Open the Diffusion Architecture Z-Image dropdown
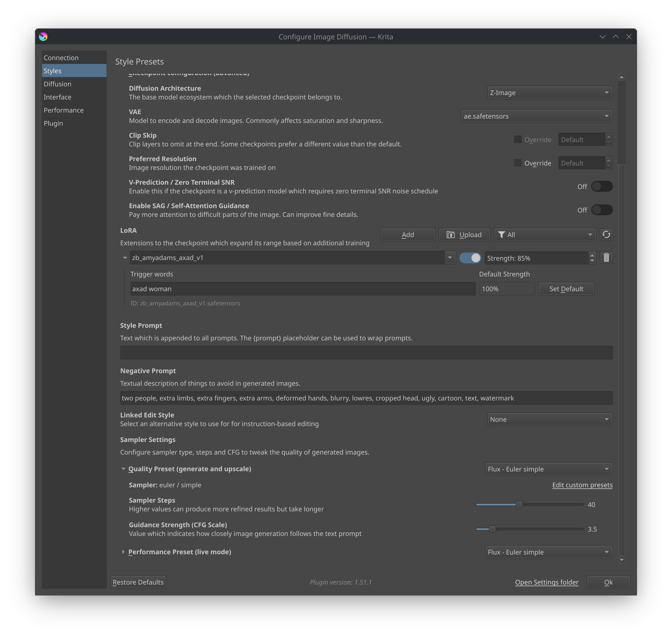The width and height of the screenshot is (672, 637). point(549,93)
